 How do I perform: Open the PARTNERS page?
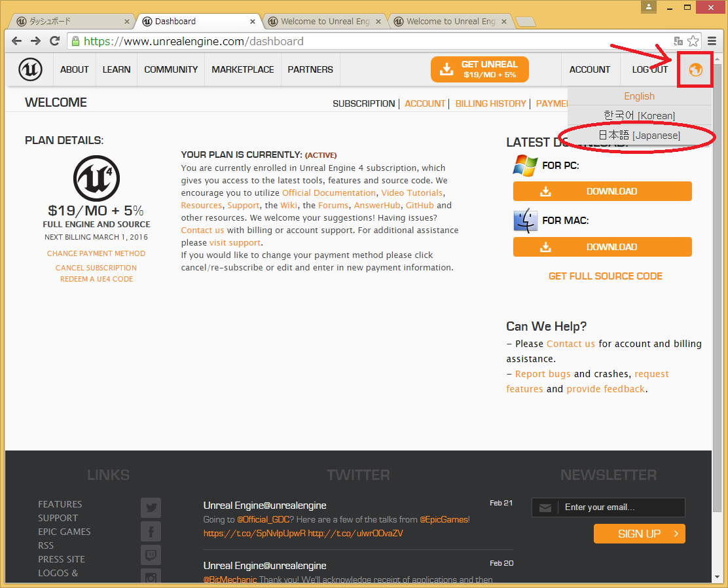coord(310,69)
